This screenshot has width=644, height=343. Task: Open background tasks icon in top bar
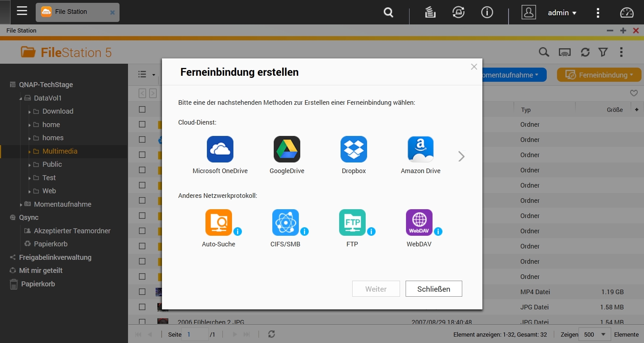click(x=430, y=12)
